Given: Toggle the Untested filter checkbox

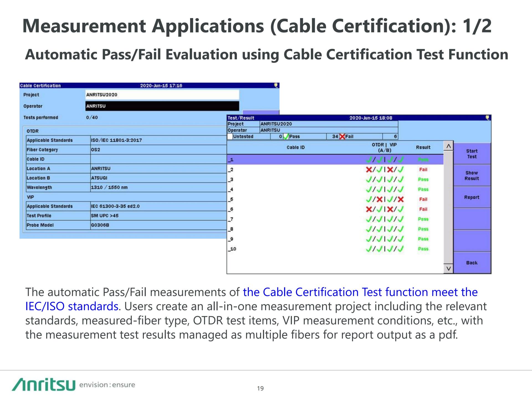Looking at the screenshot, I should click(230, 136).
